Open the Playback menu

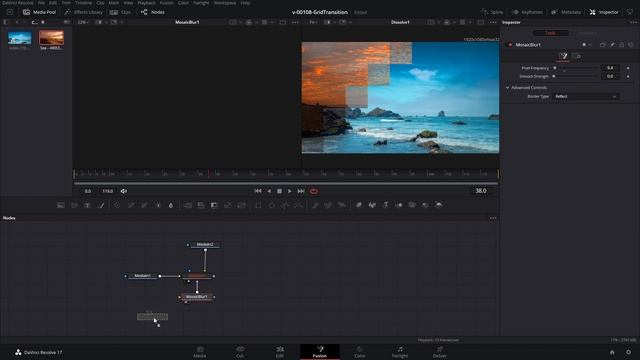click(146, 3)
